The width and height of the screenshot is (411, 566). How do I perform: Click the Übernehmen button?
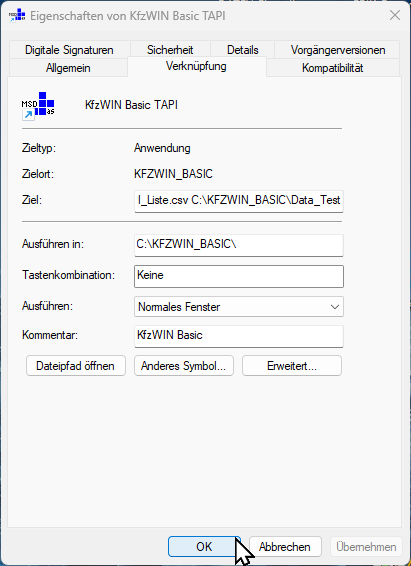tap(366, 547)
